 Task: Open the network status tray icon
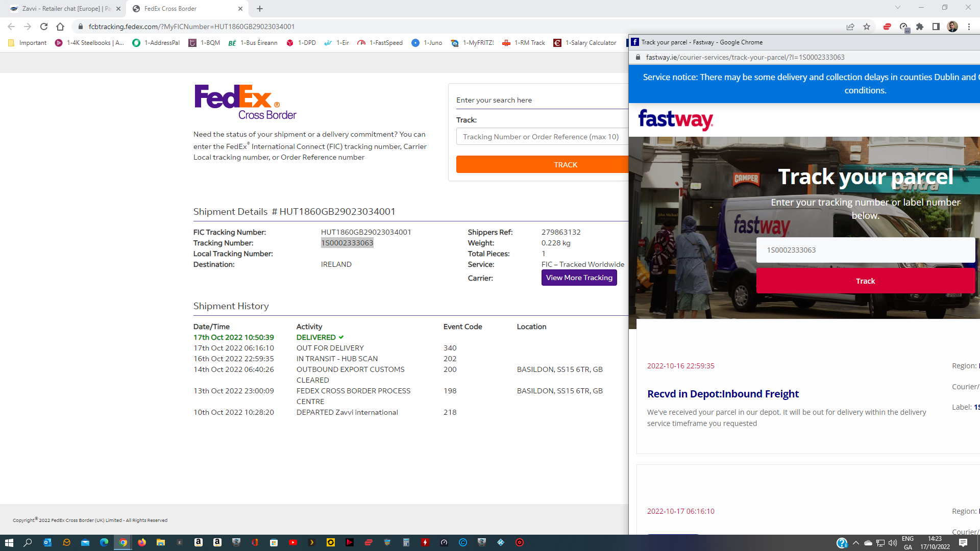[880, 543]
